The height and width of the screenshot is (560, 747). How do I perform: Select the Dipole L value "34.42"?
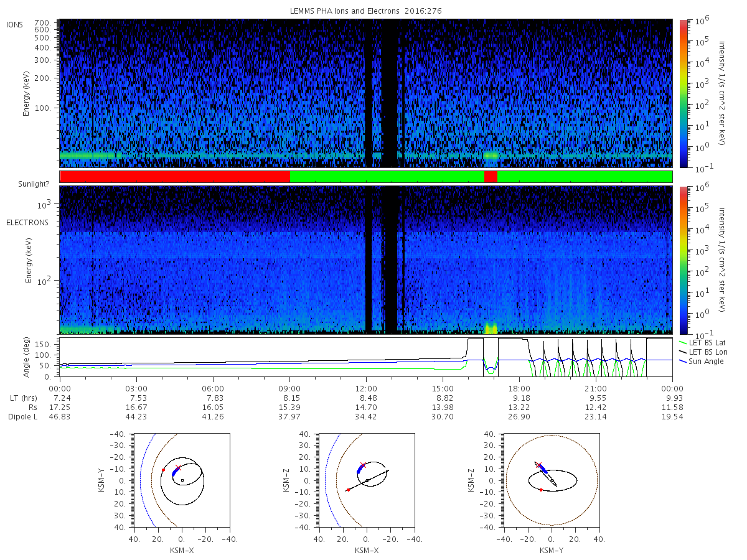click(x=366, y=416)
